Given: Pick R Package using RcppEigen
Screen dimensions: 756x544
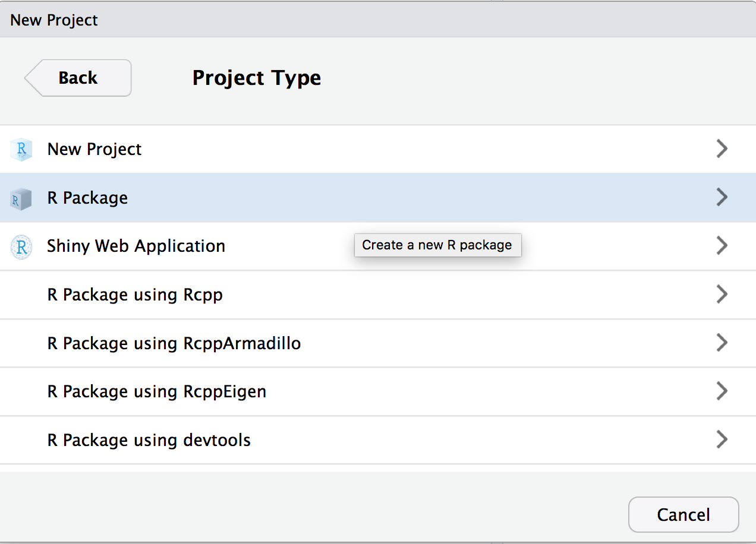Looking at the screenshot, I should tap(157, 392).
